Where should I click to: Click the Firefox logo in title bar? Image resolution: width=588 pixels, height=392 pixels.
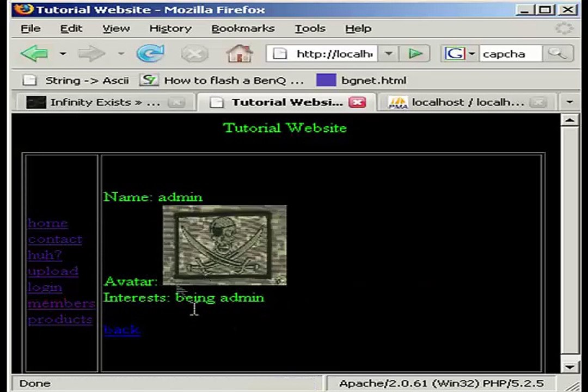coord(24,9)
